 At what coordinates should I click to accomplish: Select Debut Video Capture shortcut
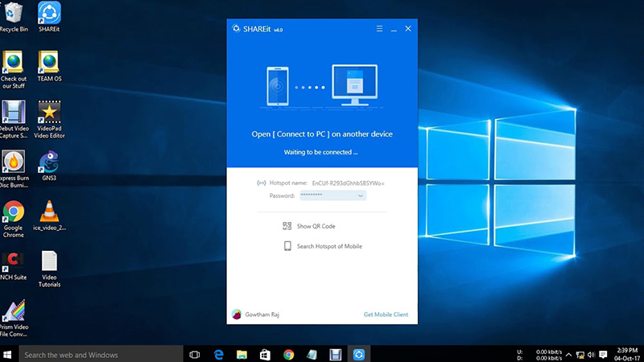(14, 119)
